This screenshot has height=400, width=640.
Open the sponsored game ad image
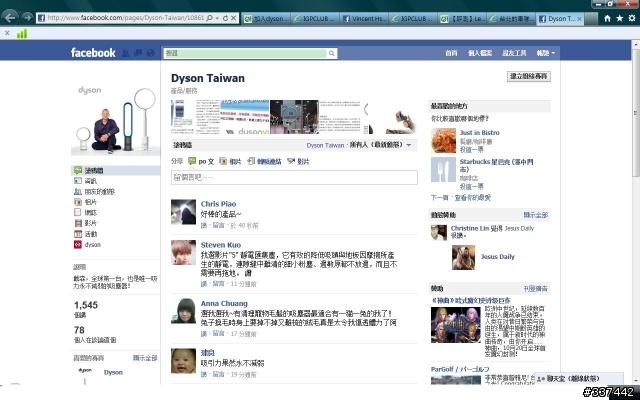tap(456, 325)
